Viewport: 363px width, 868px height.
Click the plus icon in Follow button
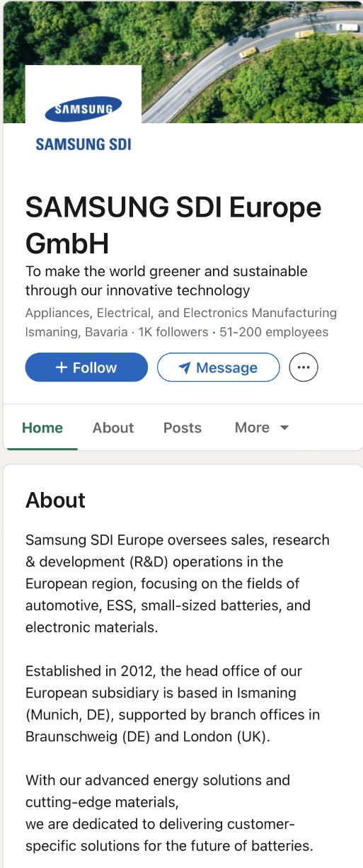point(62,367)
